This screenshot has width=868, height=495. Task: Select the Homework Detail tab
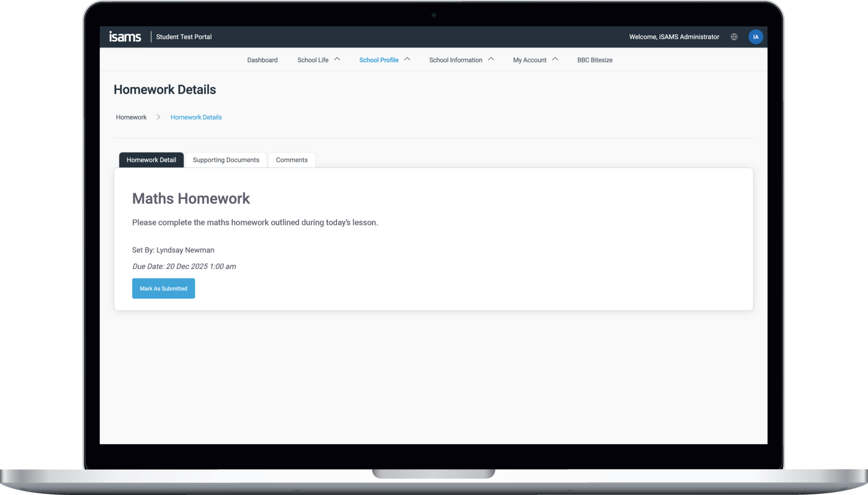click(151, 160)
